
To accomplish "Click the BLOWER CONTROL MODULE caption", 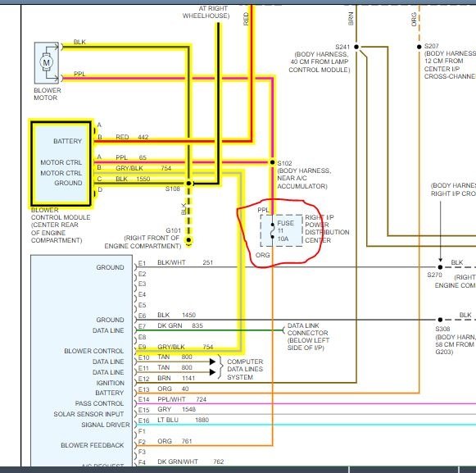I will [x=61, y=225].
